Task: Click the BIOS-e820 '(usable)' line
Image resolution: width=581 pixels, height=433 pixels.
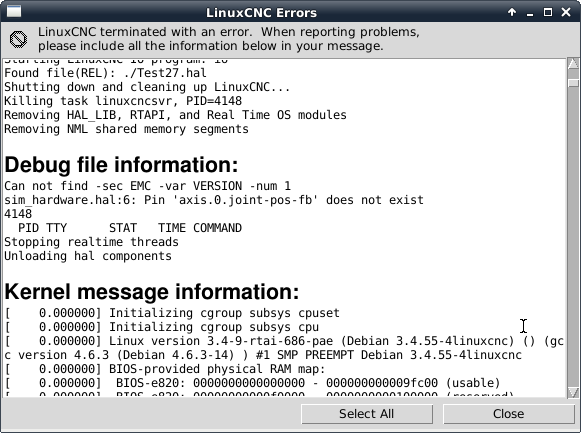Action: click(252, 383)
